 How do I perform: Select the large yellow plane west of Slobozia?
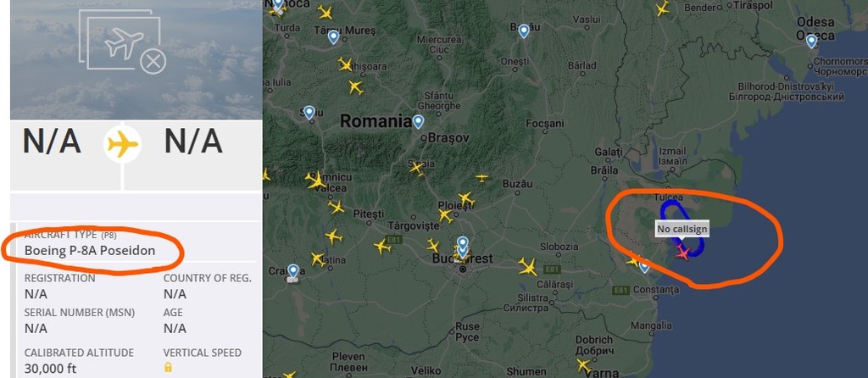coord(527,267)
